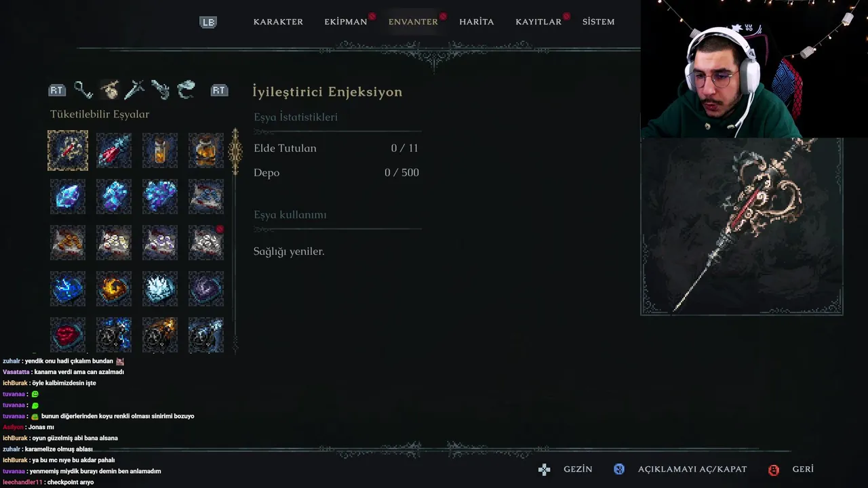This screenshot has width=868, height=488.
Task: Pick the purple stone item
Action: point(206,289)
